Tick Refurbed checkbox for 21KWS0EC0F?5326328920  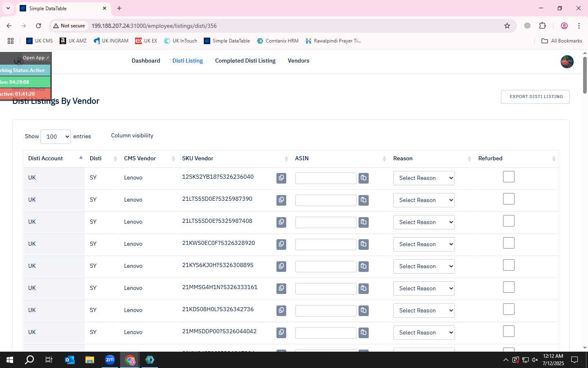(x=509, y=243)
